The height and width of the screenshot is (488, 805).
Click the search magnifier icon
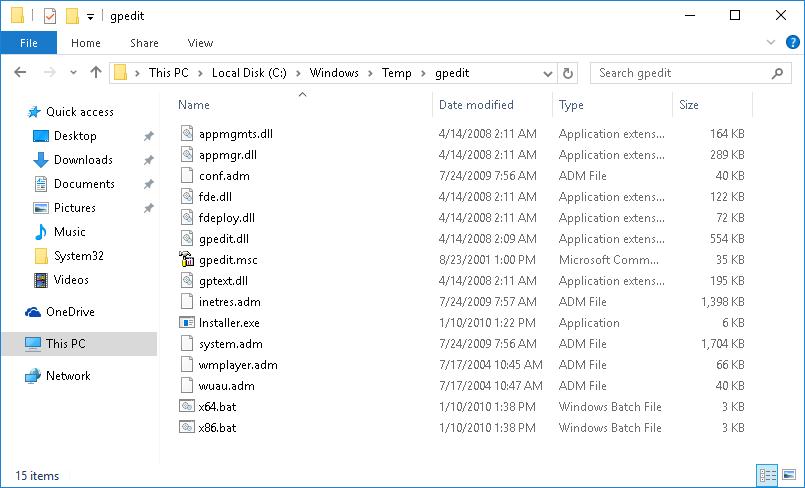[x=777, y=73]
